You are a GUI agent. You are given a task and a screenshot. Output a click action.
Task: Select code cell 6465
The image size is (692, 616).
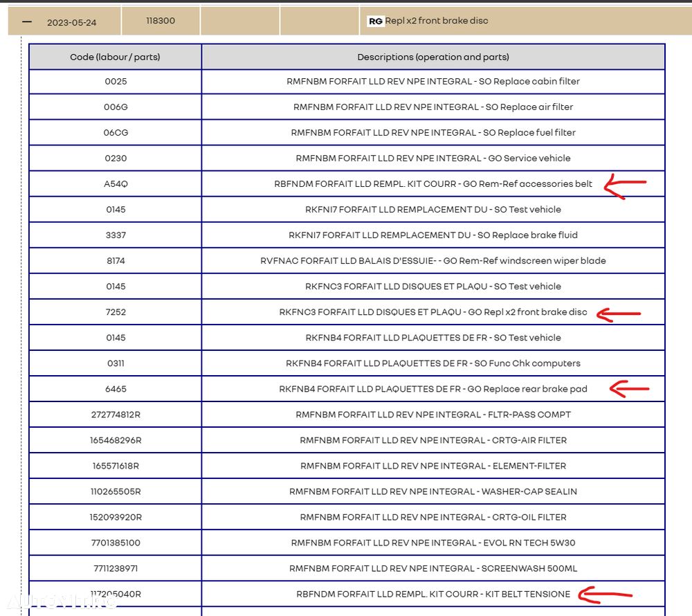pyautogui.click(x=116, y=388)
